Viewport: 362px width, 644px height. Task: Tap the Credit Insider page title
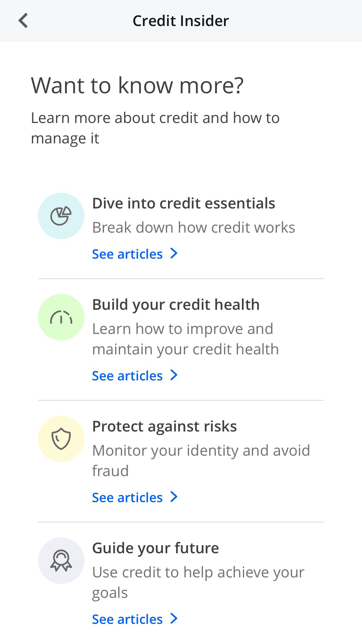click(x=181, y=21)
